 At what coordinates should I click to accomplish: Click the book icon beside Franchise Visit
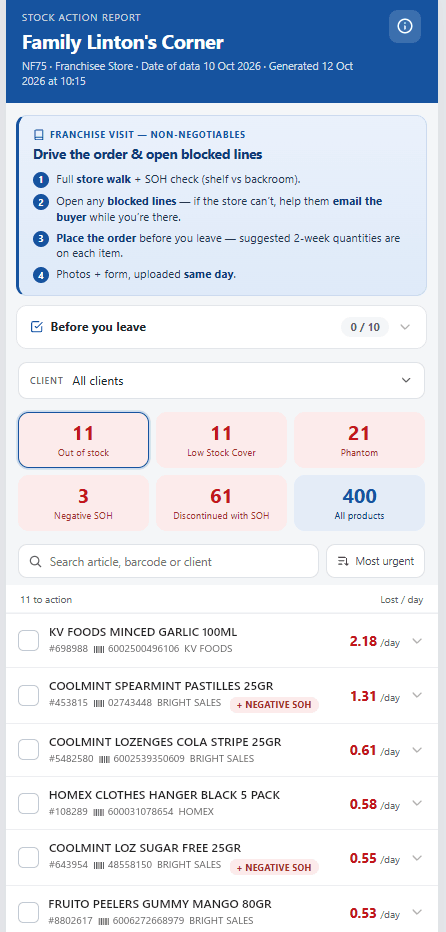[x=39, y=135]
